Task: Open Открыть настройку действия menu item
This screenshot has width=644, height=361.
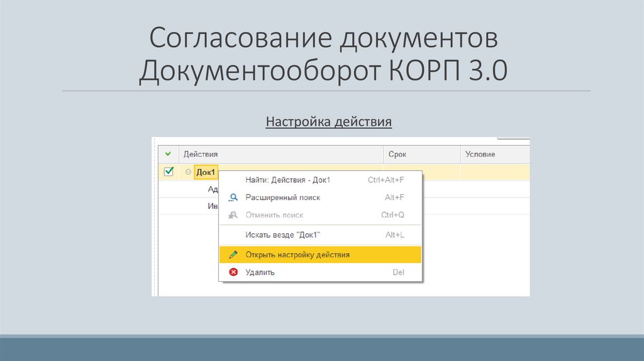Action: point(320,255)
